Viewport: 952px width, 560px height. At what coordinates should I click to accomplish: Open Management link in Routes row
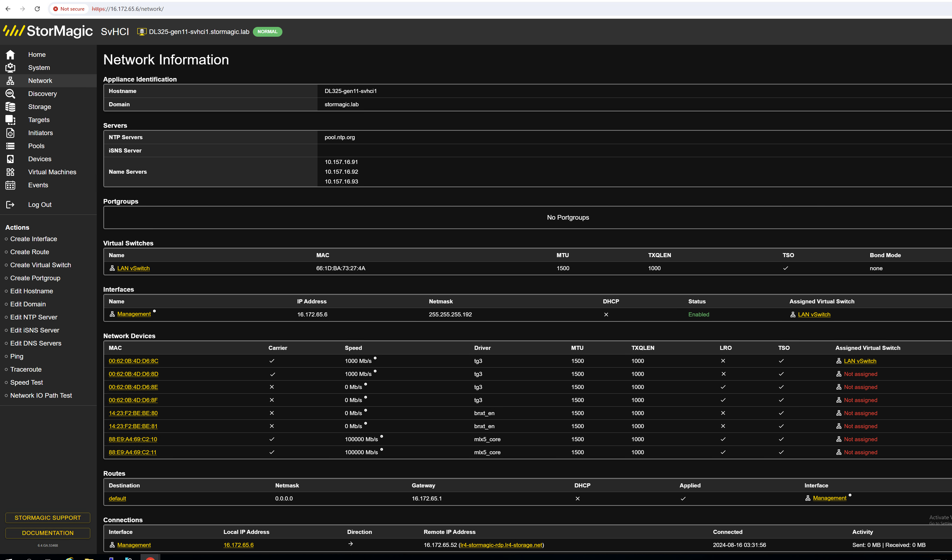pos(830,498)
